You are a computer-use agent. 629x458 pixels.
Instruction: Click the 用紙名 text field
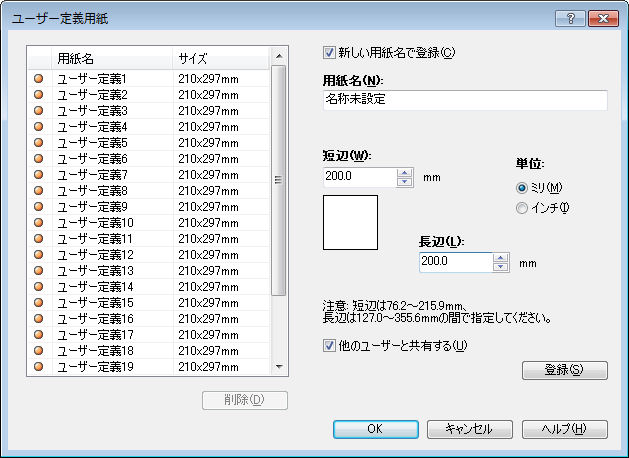click(x=464, y=100)
